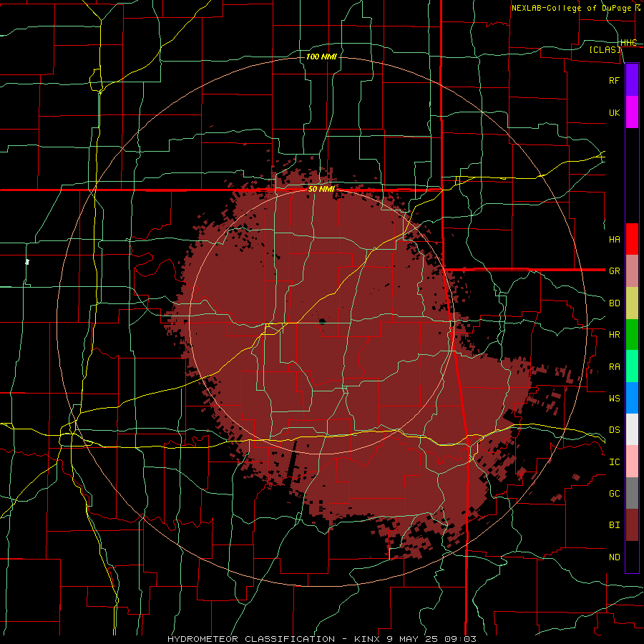The image size is (644, 644).
Task: Click the "100 NMI" range ring label
Action: tap(321, 57)
